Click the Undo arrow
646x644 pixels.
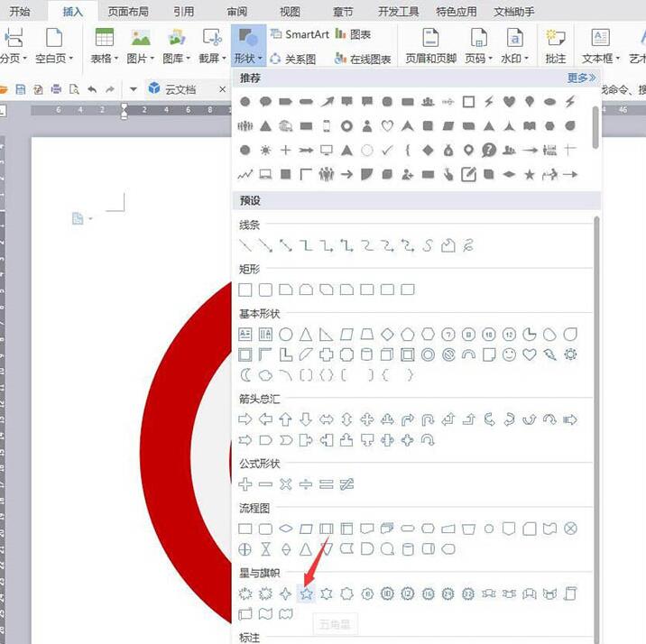[x=92, y=89]
